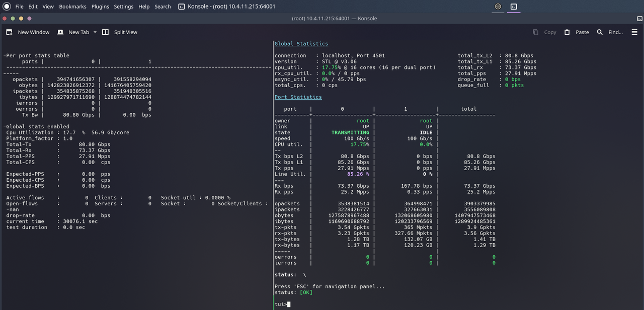Viewport: 644px width, 310px height.
Task: Click the 'Socket-util : 0.0000 %' text
Action: tap(196, 198)
